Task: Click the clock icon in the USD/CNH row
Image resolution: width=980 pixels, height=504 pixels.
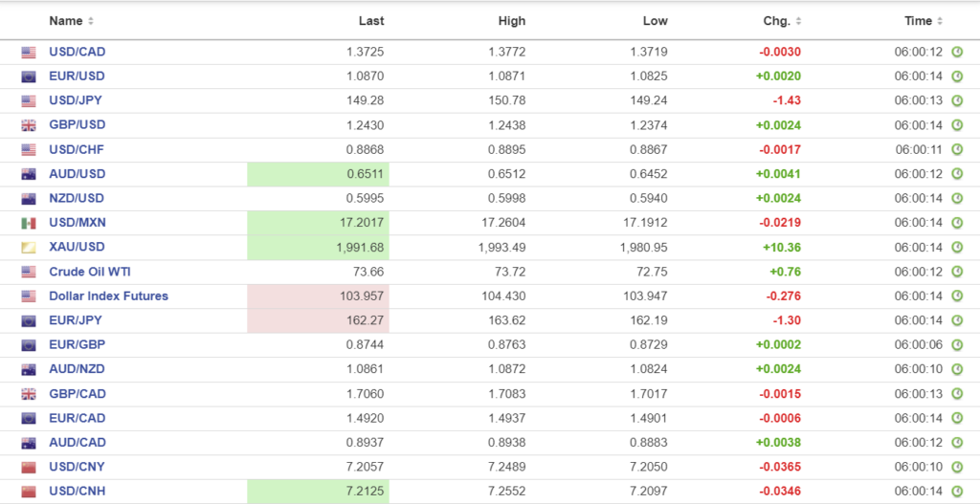Action: click(956, 492)
